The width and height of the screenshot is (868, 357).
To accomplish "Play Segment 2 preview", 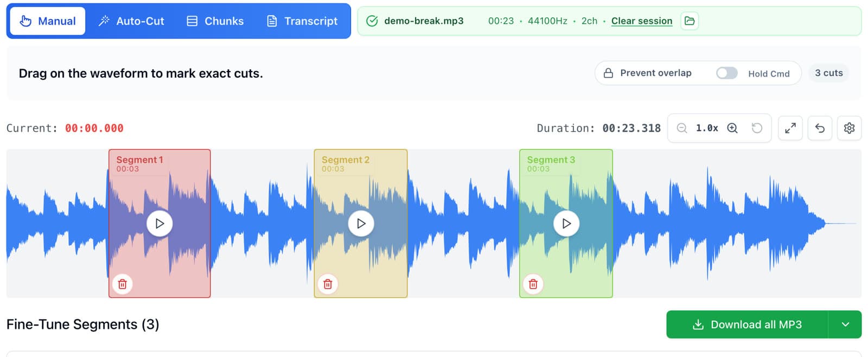I will point(361,224).
